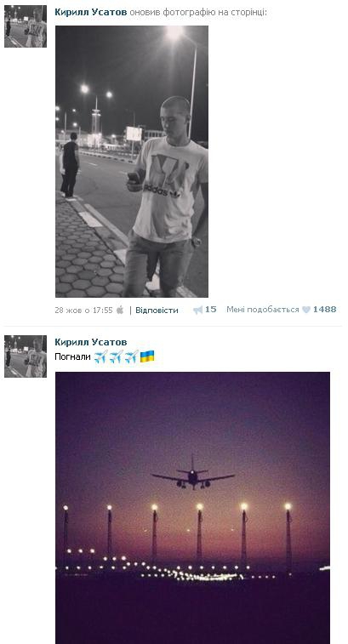Click the middle airplane emoji in the post
The image size is (348, 644).
tap(117, 356)
